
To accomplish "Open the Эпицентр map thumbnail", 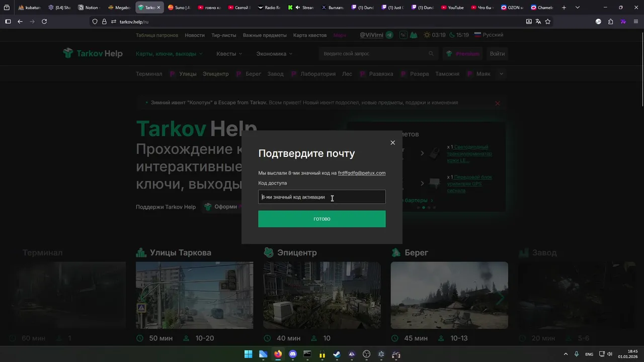I will (322, 295).
